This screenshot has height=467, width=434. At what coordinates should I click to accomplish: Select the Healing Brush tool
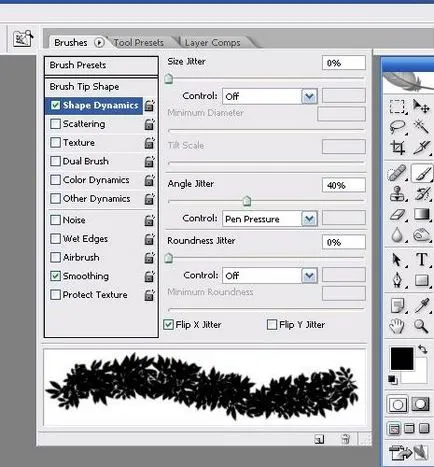pos(397,173)
